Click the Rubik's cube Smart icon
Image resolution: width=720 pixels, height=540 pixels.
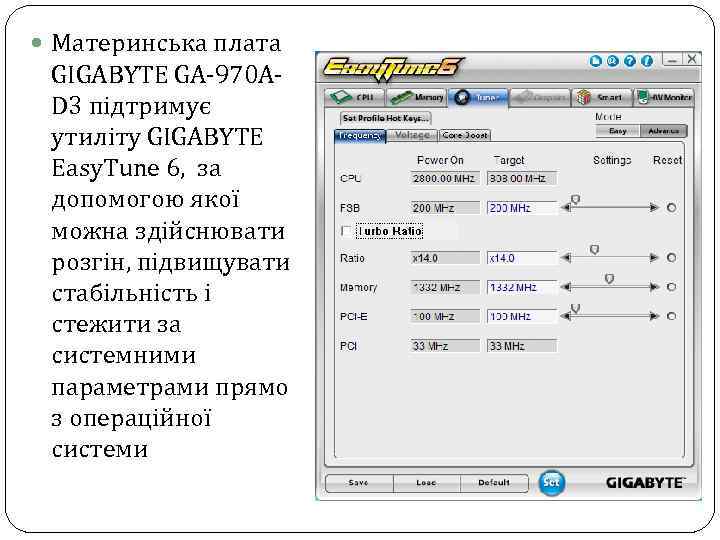click(584, 97)
